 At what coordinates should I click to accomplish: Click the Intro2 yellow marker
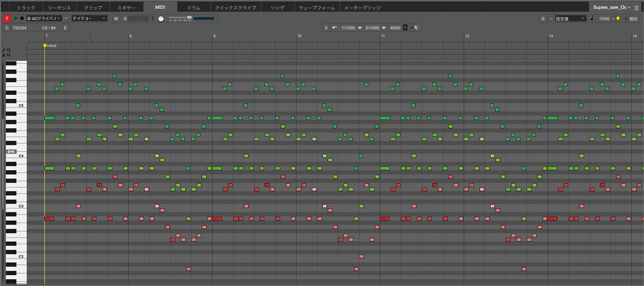(45, 46)
